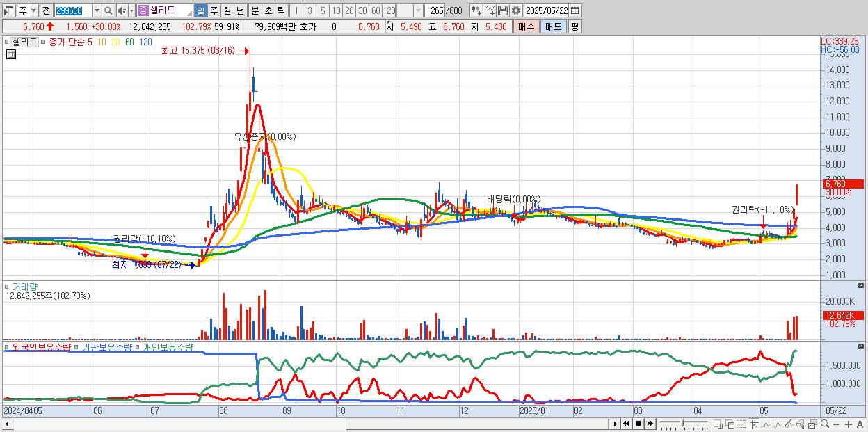Edit the date field 2025/05/22
The height and width of the screenshot is (432, 868).
(x=547, y=10)
